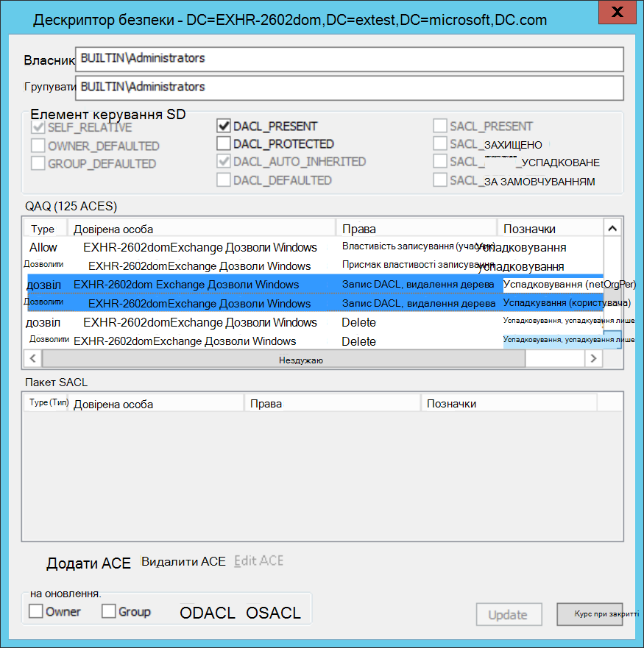644x648 pixels.
Task: Click the DACL horizontal scroll-left arrow
Action: pos(32,358)
